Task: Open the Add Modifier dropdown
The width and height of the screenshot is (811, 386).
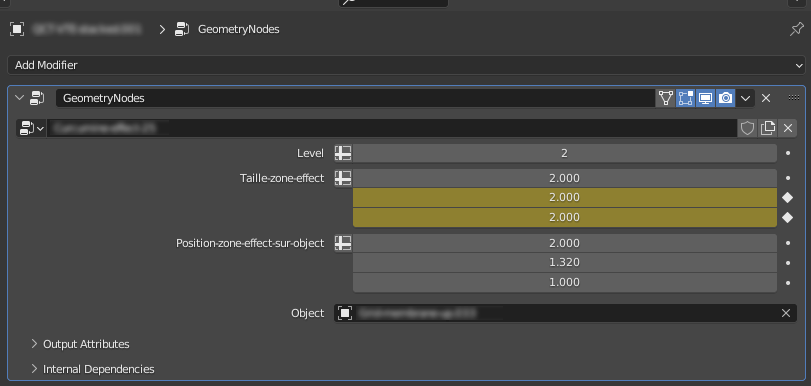Action: [x=407, y=65]
